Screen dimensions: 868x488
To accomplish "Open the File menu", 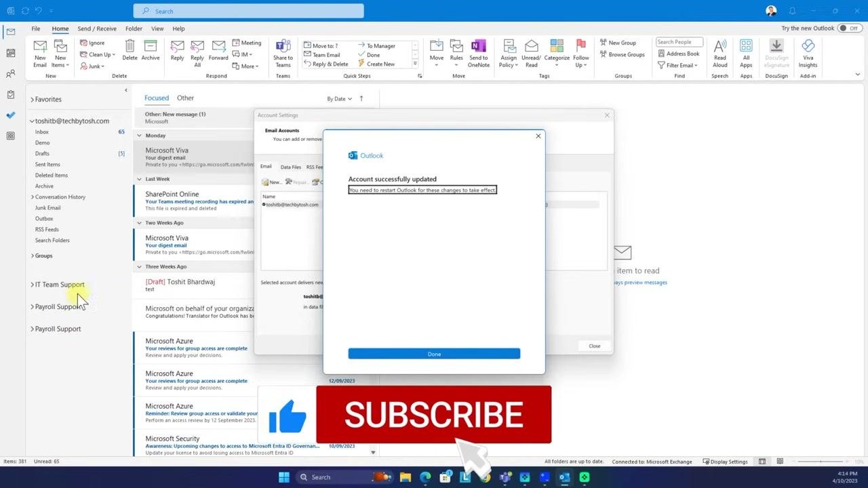I will [x=36, y=28].
